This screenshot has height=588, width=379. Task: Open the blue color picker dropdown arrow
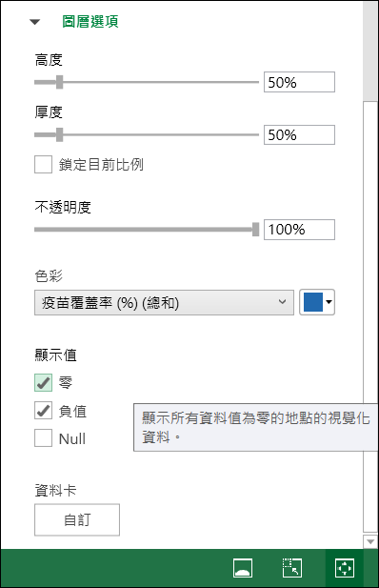tap(329, 302)
